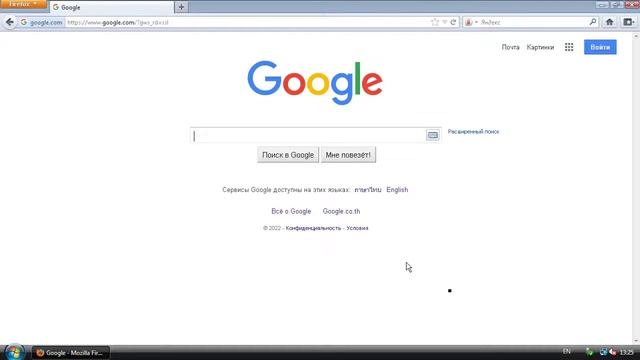Click inside the Yandex search box
The width and height of the screenshot is (640, 360).
[533, 22]
